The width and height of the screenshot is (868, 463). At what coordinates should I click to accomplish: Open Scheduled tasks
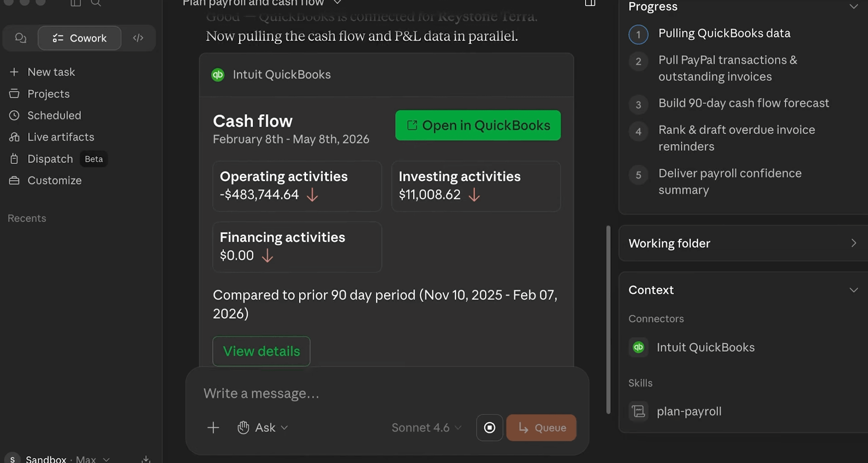point(54,115)
